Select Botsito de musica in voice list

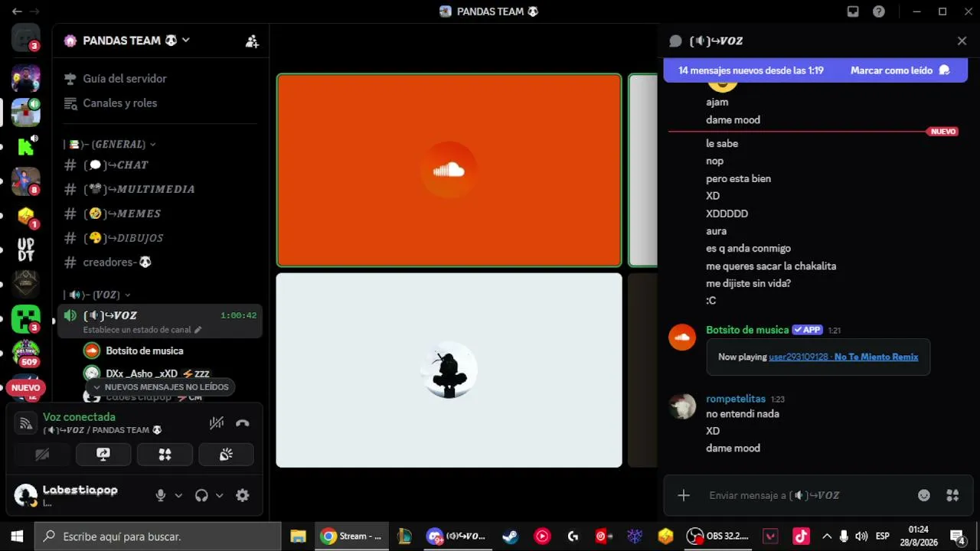click(144, 350)
